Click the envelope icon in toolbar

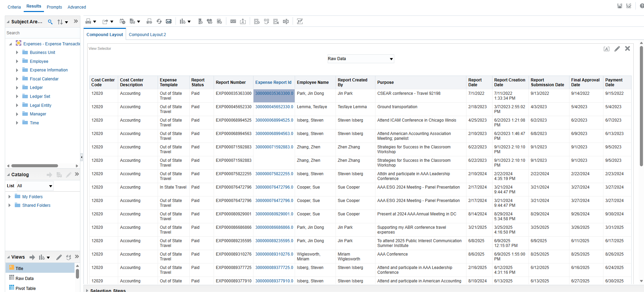(169, 21)
